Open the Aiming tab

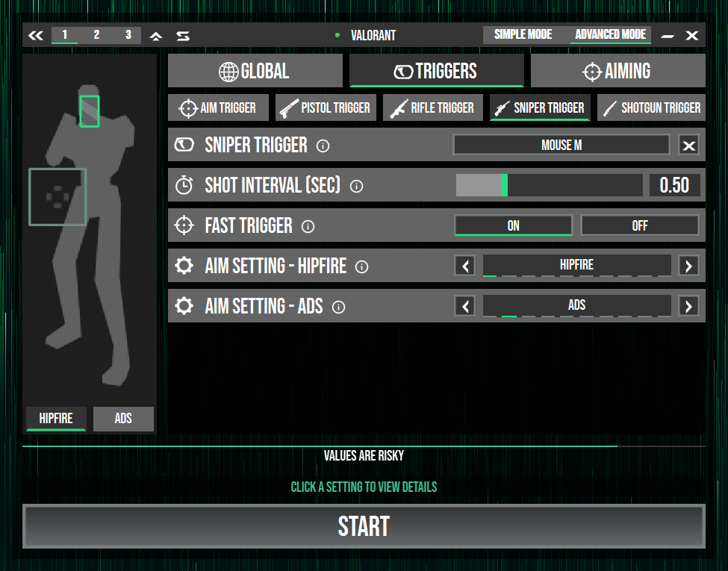(617, 71)
